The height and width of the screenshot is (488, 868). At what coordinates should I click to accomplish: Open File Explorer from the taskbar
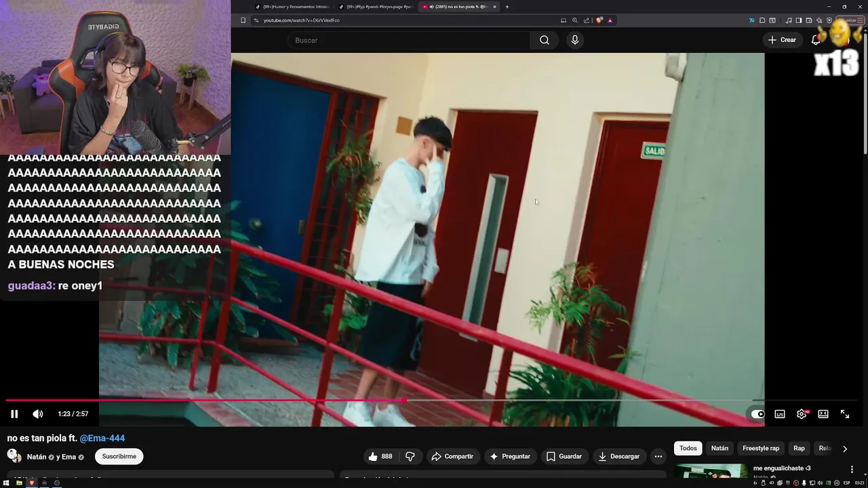click(x=19, y=483)
